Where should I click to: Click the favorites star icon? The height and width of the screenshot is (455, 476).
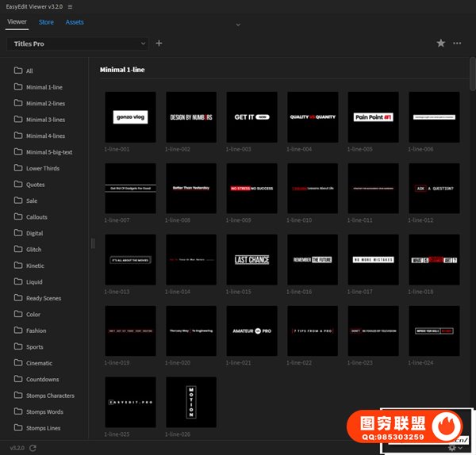pyautogui.click(x=441, y=44)
